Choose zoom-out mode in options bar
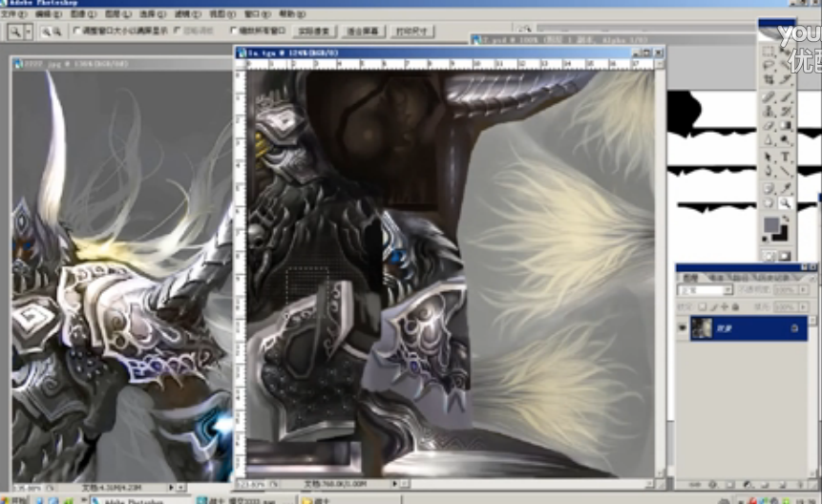 56,31
